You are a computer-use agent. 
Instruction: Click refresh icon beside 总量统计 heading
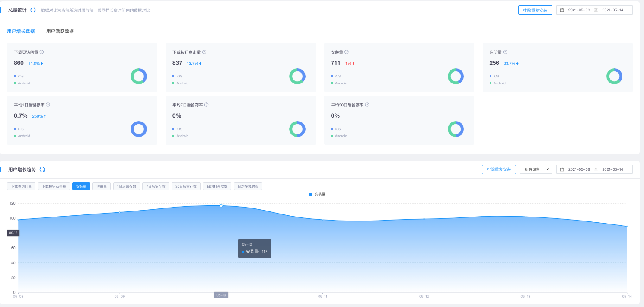click(x=33, y=10)
